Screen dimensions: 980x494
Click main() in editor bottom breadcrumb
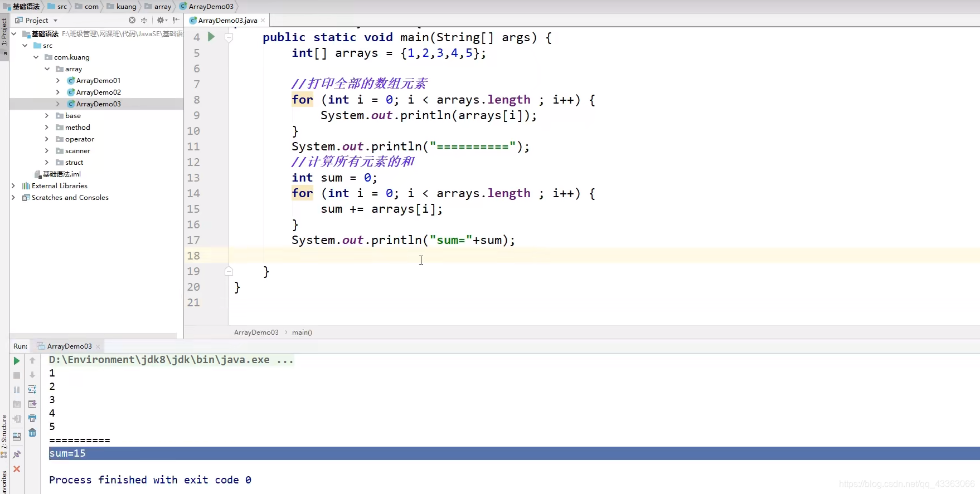[x=302, y=332]
